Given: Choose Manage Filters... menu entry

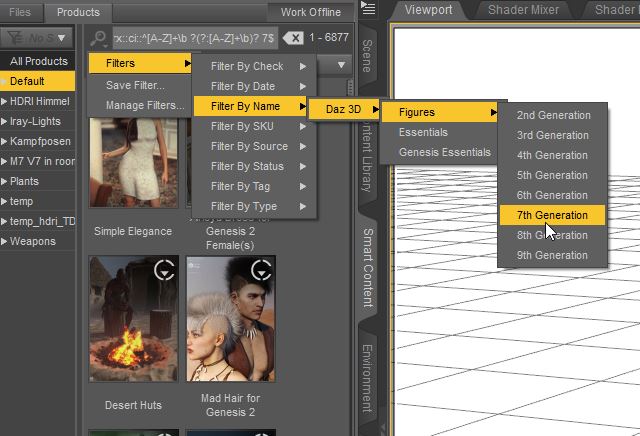Looking at the screenshot, I should coord(140,105).
